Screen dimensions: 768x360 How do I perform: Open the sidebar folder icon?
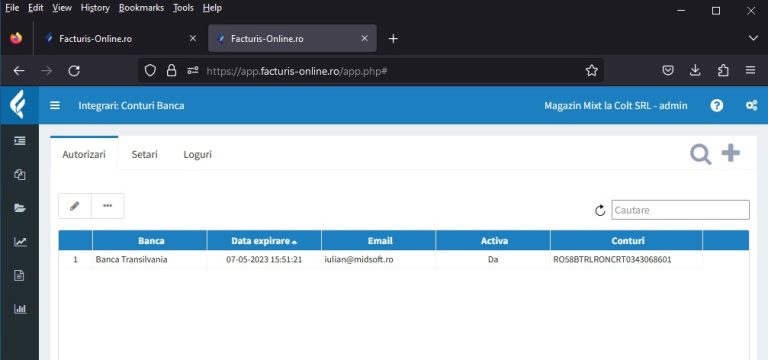coord(20,208)
